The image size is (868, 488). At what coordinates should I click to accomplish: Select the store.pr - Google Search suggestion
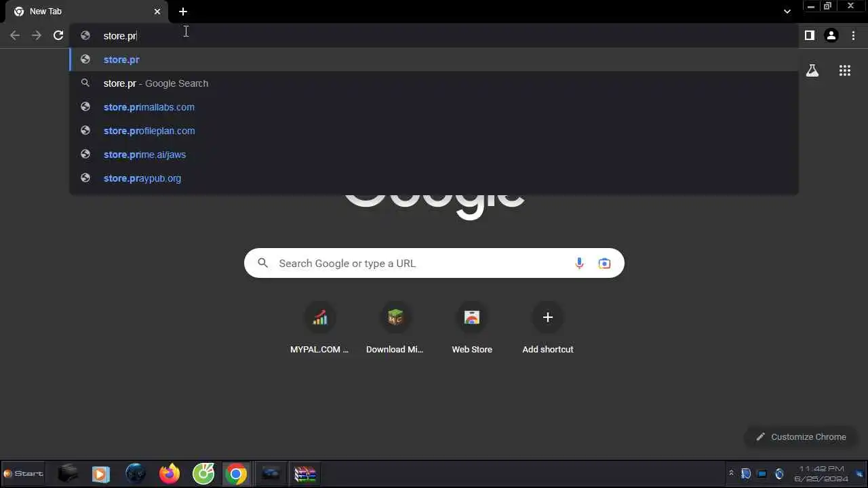[434, 83]
